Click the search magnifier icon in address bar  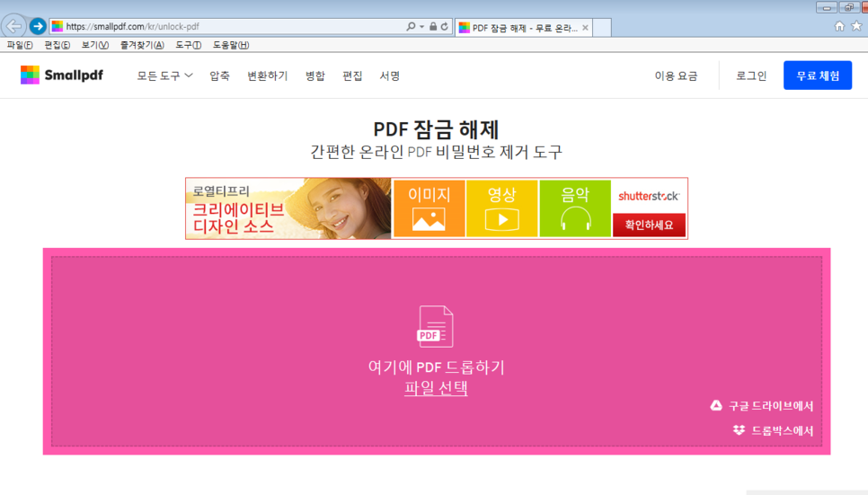411,26
